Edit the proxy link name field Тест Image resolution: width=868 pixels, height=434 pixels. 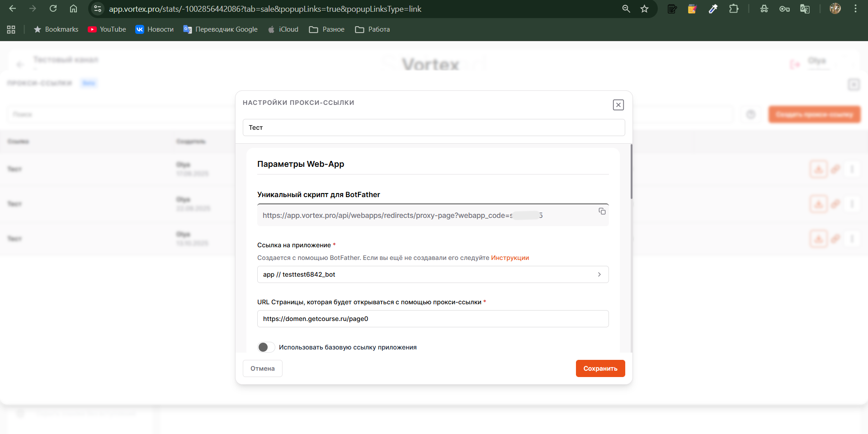[434, 127]
